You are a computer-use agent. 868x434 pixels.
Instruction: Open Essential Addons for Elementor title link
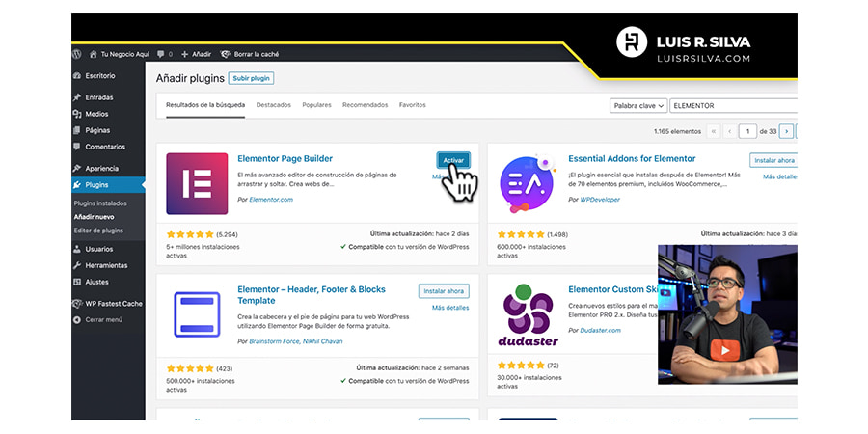point(632,159)
